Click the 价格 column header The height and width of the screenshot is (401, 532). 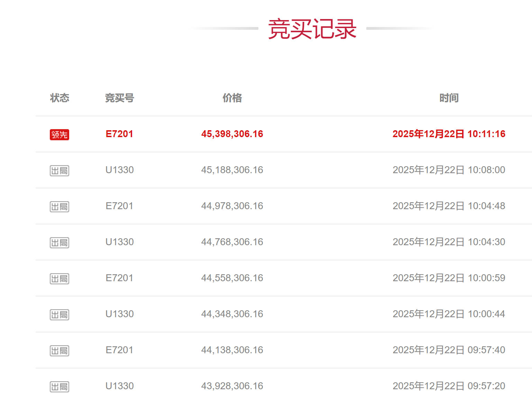pos(232,98)
